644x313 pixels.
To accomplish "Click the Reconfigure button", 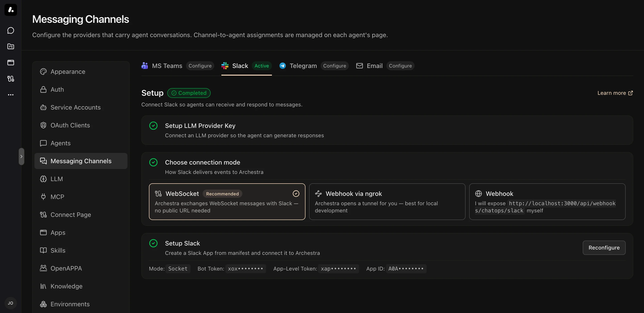I will [x=604, y=248].
